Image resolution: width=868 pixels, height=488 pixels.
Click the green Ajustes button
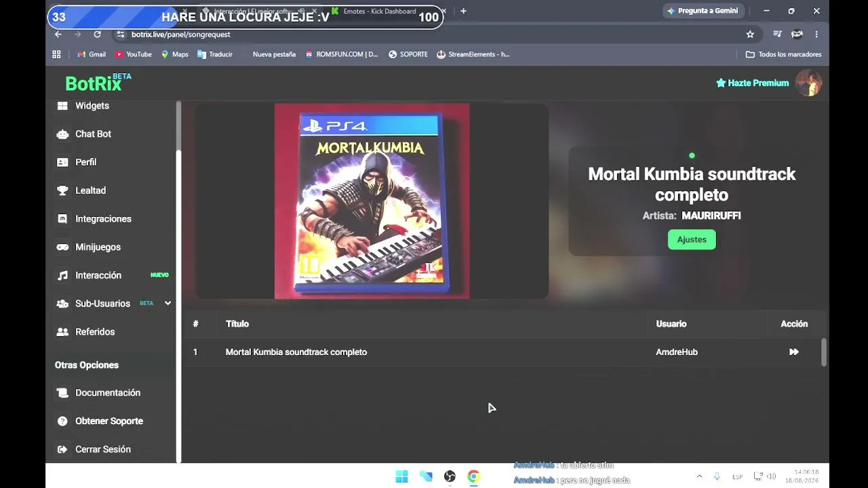tap(692, 239)
